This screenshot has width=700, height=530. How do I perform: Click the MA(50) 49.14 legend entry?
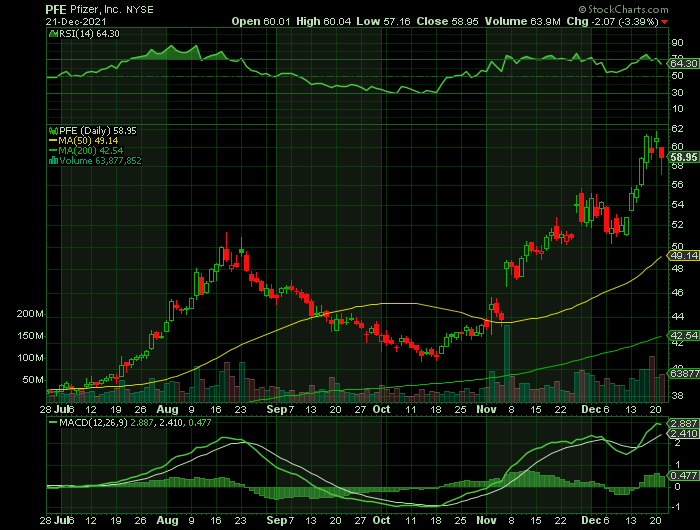88,141
